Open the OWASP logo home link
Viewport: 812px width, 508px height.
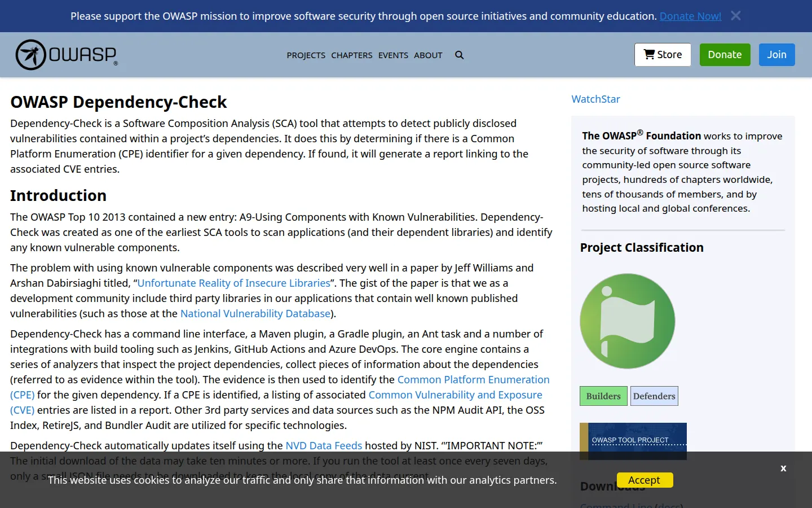coord(67,55)
